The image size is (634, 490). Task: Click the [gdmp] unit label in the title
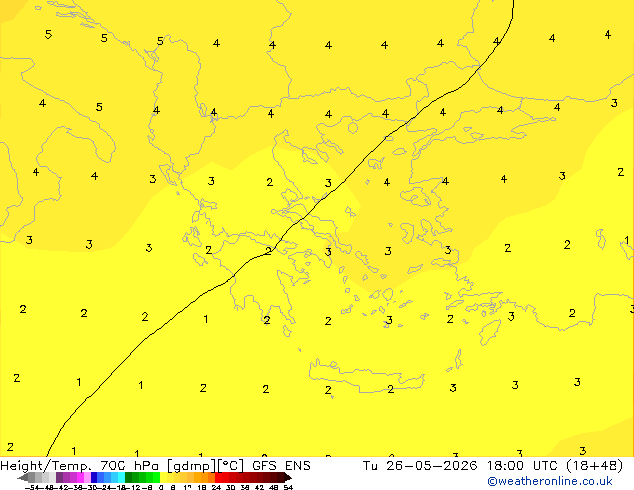(191, 466)
